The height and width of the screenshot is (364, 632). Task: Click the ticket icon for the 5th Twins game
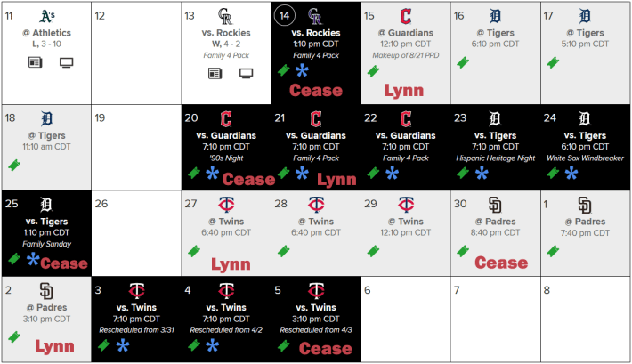(x=284, y=345)
